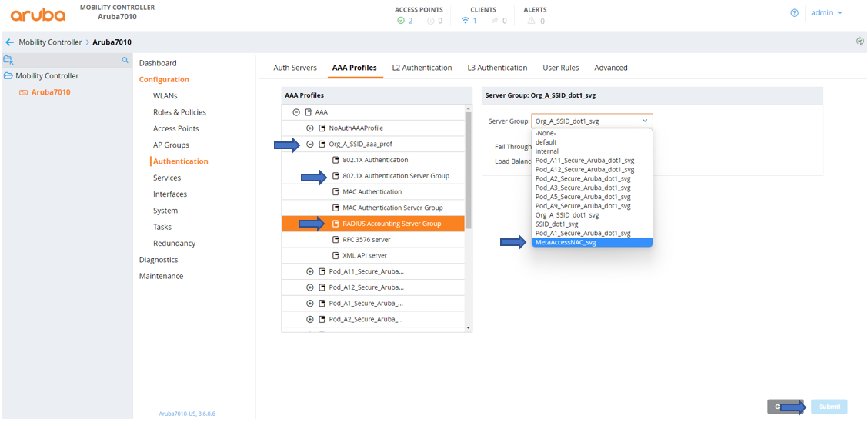Click the wireless clients Wi-Fi icon
This screenshot has width=868, height=422.
pyautogui.click(x=465, y=21)
